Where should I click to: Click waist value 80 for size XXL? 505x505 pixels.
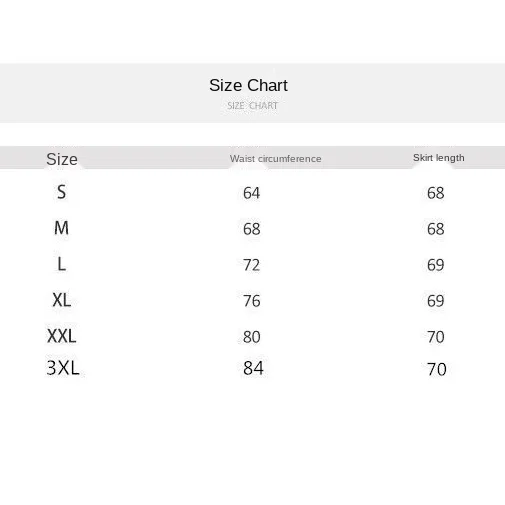pos(251,337)
